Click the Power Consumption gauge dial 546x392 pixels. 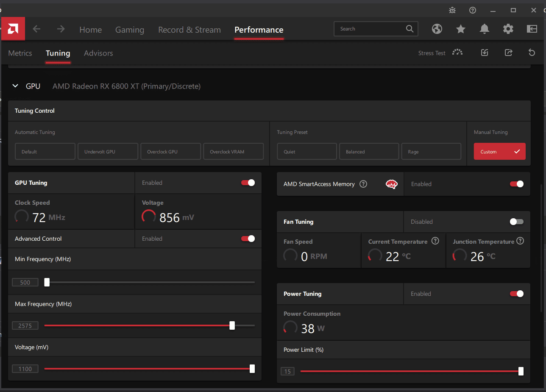coord(290,328)
